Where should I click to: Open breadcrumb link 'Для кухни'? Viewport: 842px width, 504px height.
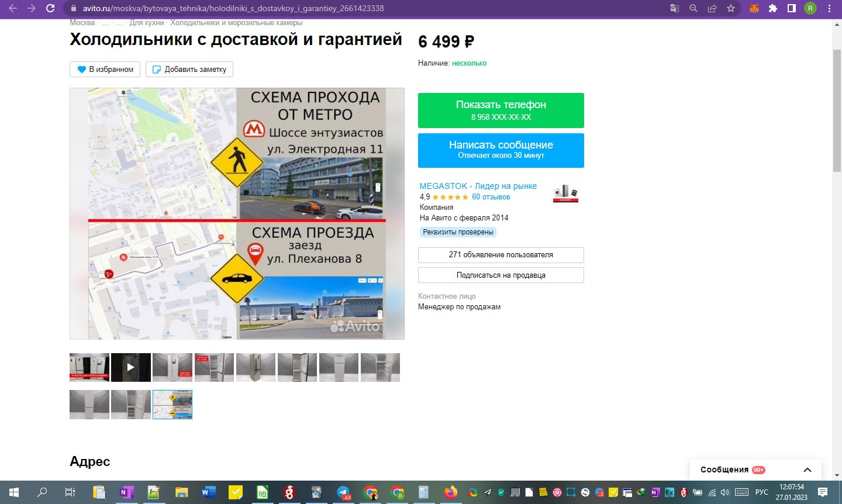click(147, 23)
